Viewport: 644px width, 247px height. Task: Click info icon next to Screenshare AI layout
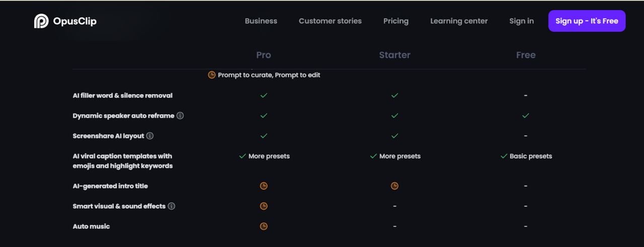150,136
